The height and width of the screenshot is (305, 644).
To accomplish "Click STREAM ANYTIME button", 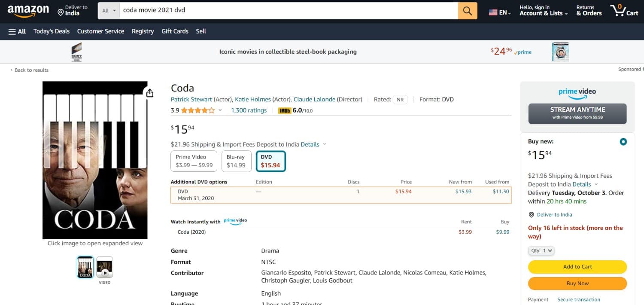I will pyautogui.click(x=577, y=113).
